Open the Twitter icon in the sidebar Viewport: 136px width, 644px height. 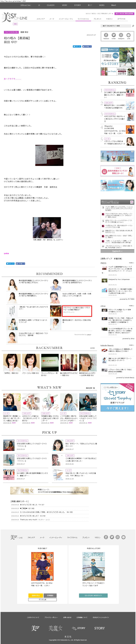click(x=114, y=35)
